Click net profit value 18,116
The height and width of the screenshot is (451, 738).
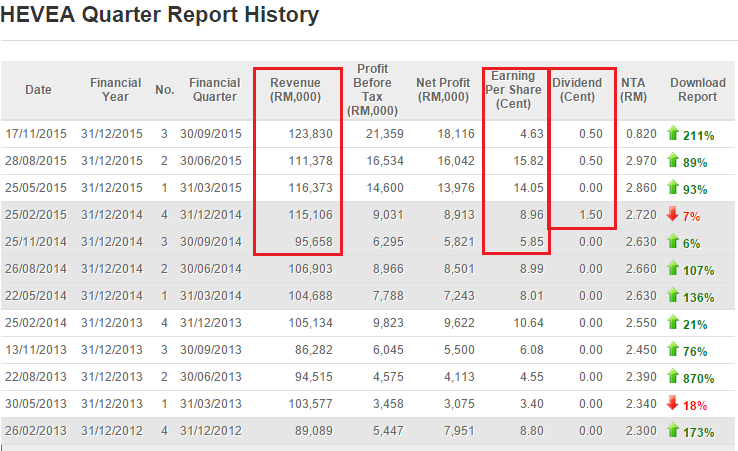(456, 134)
